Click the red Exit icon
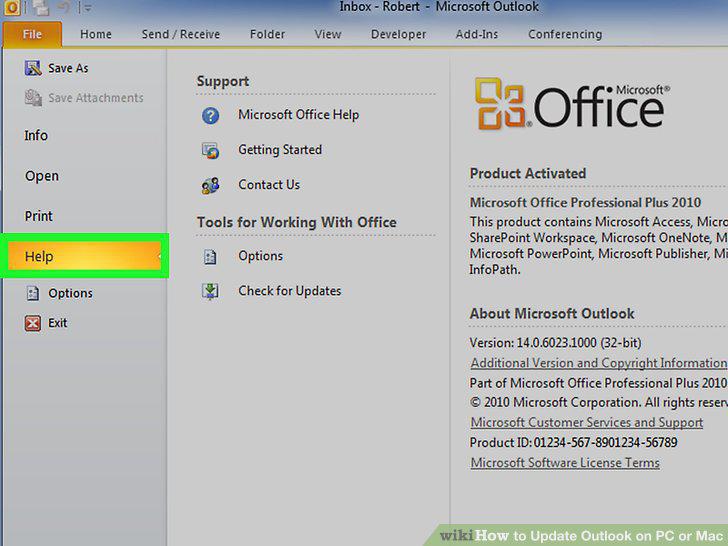728x546 pixels. click(32, 323)
